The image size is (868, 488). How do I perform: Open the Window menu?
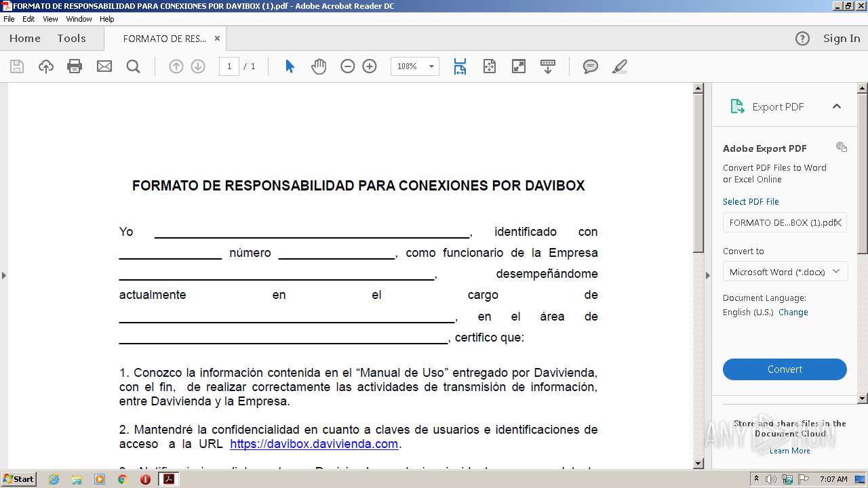click(79, 19)
